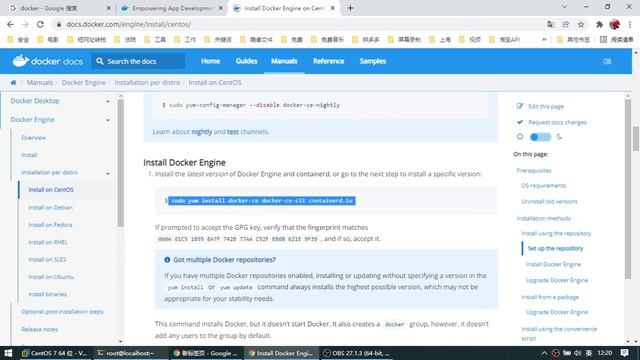
Task: Click the browser back arrow
Action: click(x=10, y=24)
